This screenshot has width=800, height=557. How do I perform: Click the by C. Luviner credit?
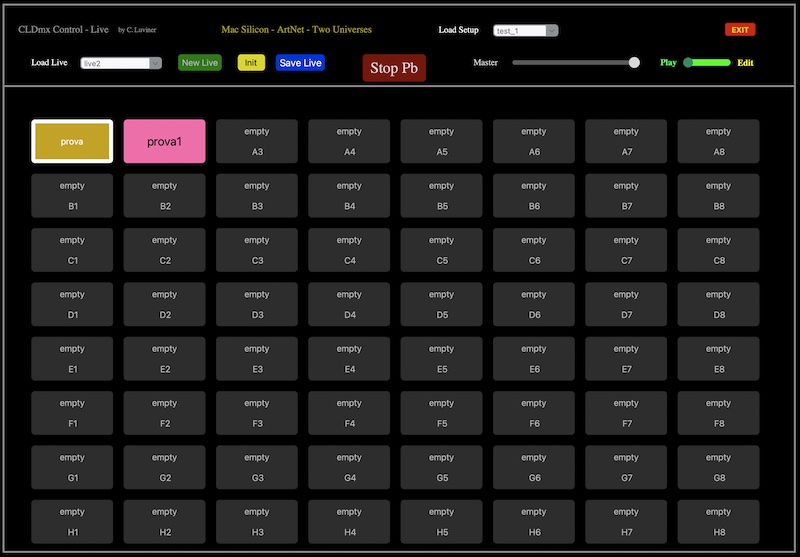click(137, 30)
